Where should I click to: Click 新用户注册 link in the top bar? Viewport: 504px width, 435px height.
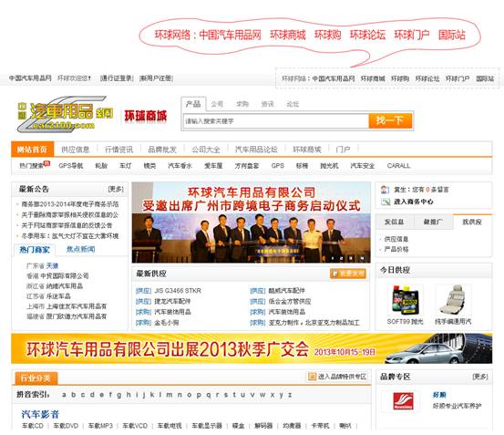tap(156, 78)
